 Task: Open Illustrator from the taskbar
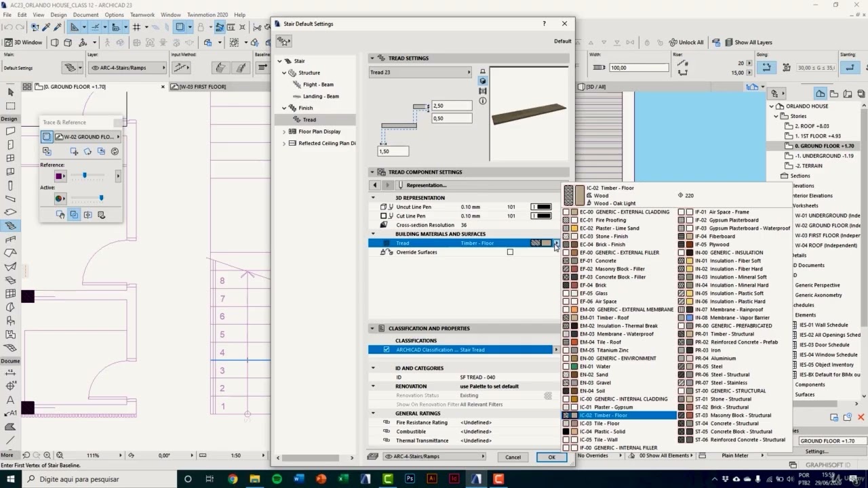(x=431, y=479)
